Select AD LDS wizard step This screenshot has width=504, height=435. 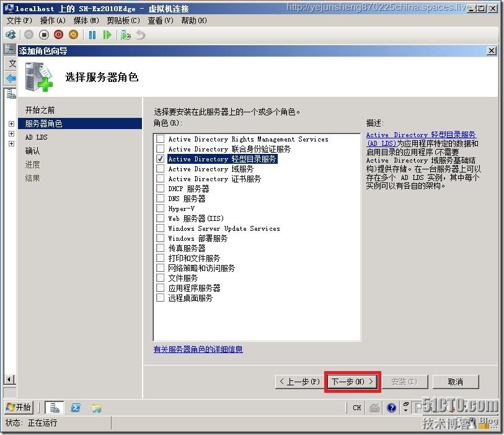click(37, 137)
